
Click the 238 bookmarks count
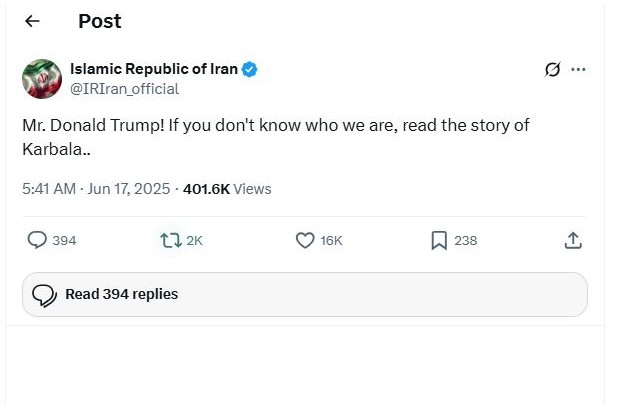click(x=465, y=241)
